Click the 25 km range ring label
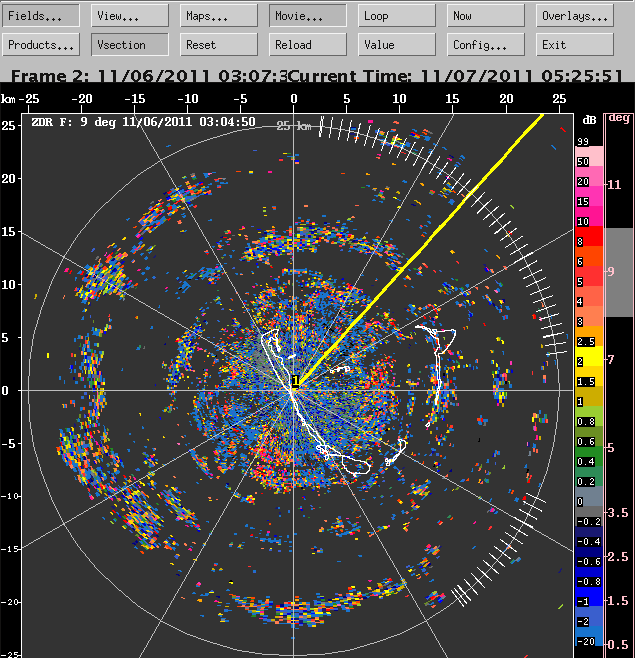This screenshot has width=635, height=658. (294, 125)
